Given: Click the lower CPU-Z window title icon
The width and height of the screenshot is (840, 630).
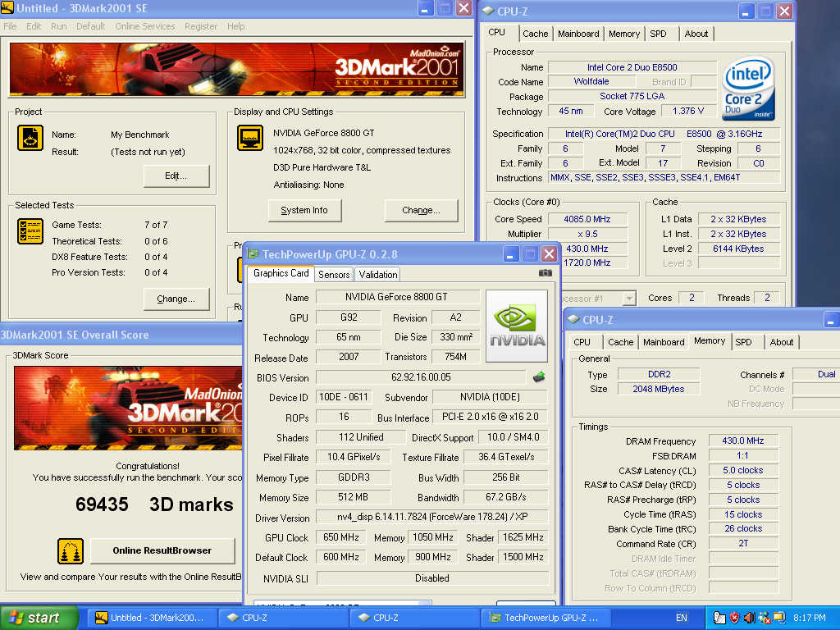Looking at the screenshot, I should click(x=573, y=319).
